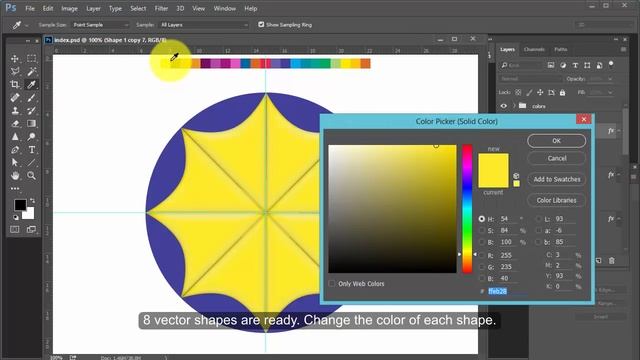Select the Line shape tool

pyautogui.click(x=31, y=162)
